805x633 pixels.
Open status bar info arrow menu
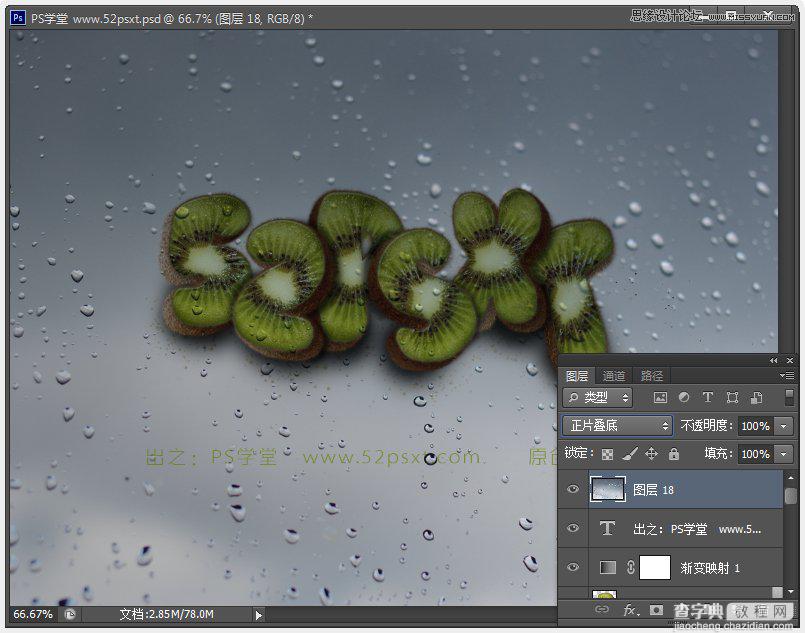coord(258,615)
